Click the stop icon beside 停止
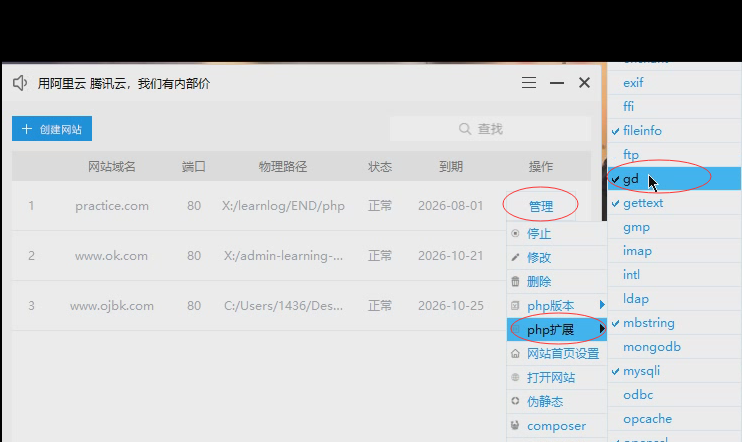The width and height of the screenshot is (742, 442). [515, 233]
